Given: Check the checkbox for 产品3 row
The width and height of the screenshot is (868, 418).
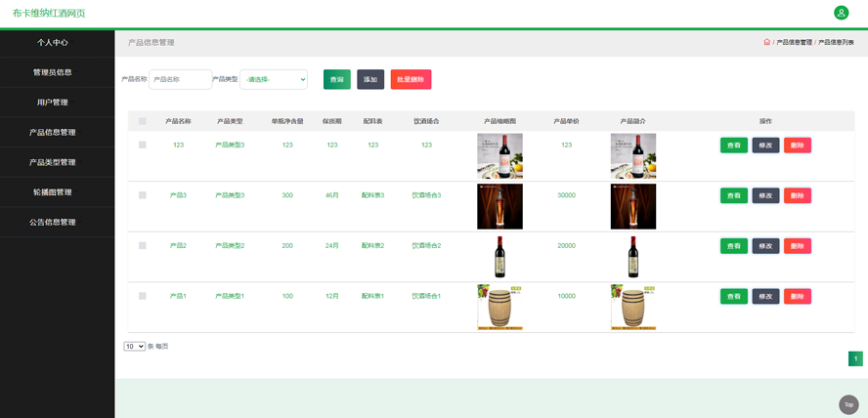Looking at the screenshot, I should pyautogui.click(x=143, y=195).
